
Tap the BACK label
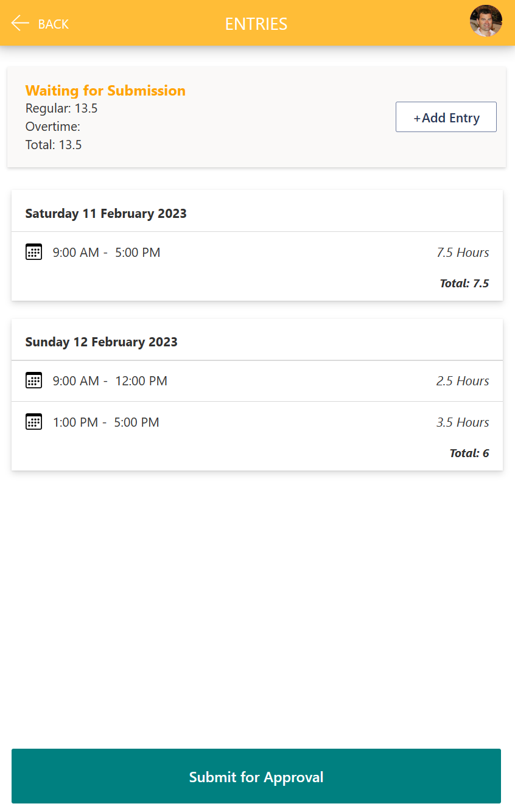coord(54,24)
